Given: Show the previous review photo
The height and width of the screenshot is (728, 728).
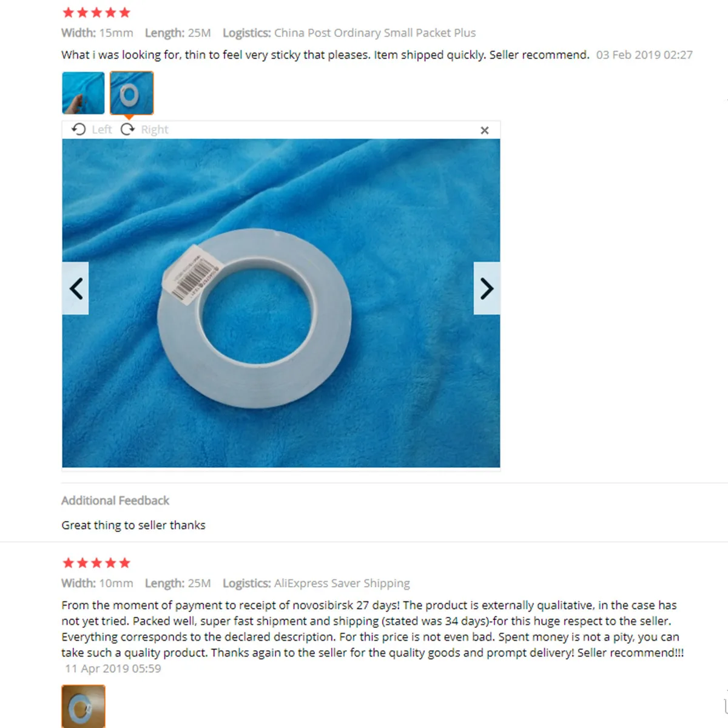Looking at the screenshot, I should click(x=76, y=288).
